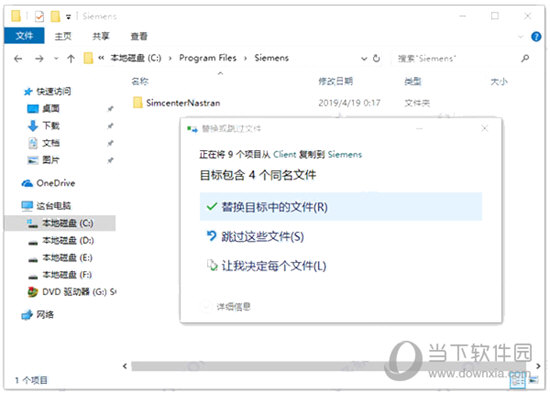
Task: Click the Client source link in dialog
Action: pyautogui.click(x=284, y=154)
